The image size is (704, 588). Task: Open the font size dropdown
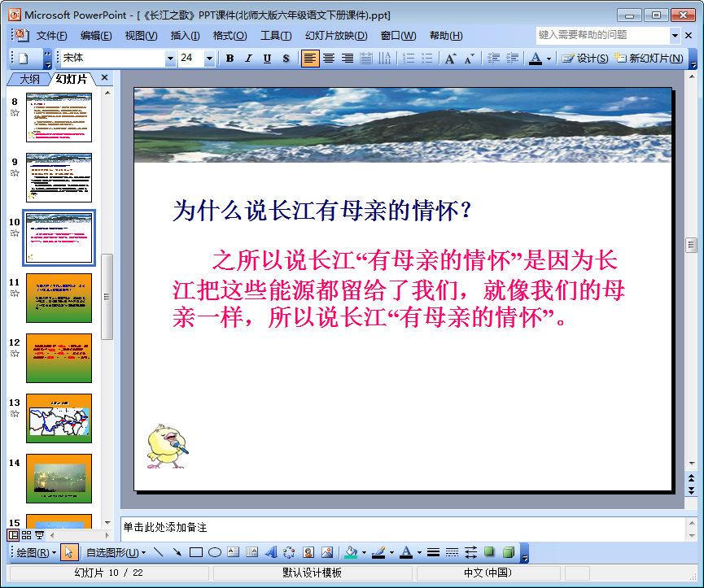(209, 59)
